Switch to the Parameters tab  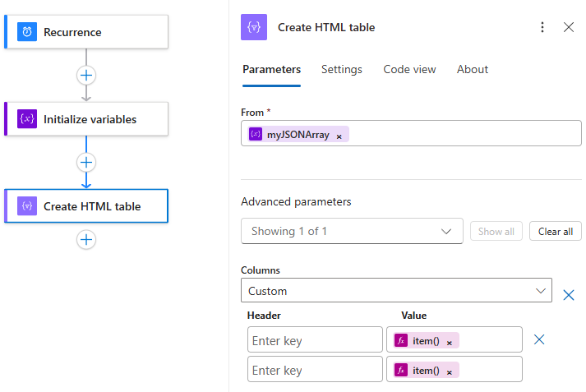[271, 70]
